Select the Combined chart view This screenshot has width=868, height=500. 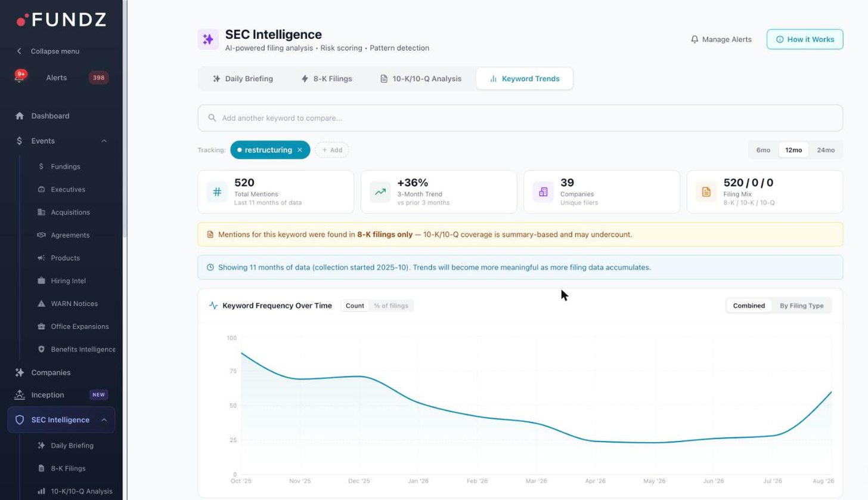749,305
